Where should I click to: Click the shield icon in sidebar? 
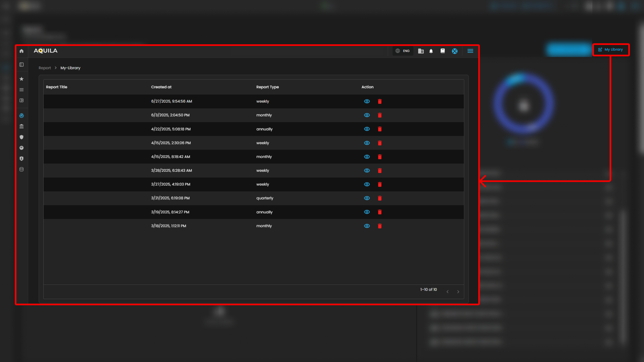(21, 137)
